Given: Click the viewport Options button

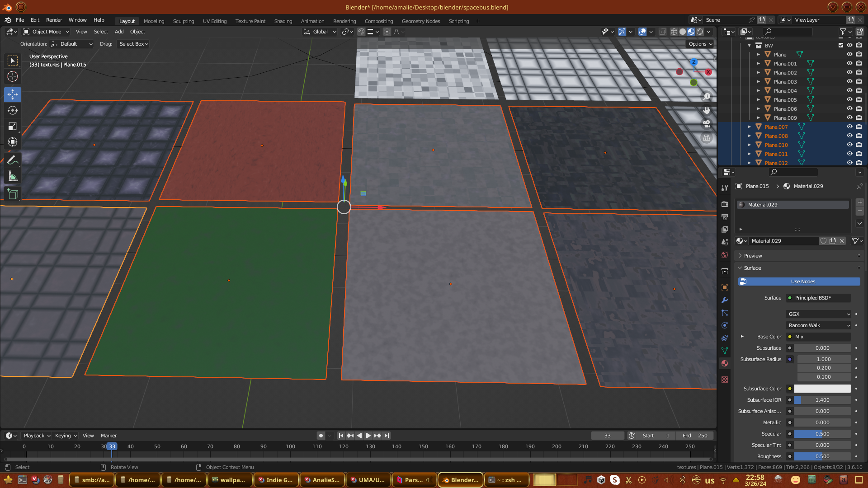Looking at the screenshot, I should [700, 44].
